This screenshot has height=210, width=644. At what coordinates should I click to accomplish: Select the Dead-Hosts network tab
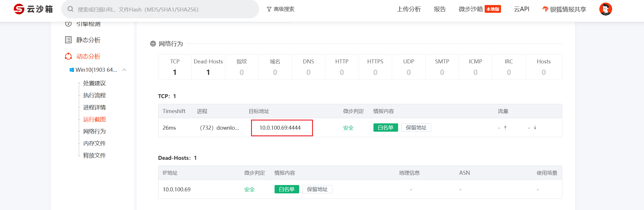click(208, 67)
